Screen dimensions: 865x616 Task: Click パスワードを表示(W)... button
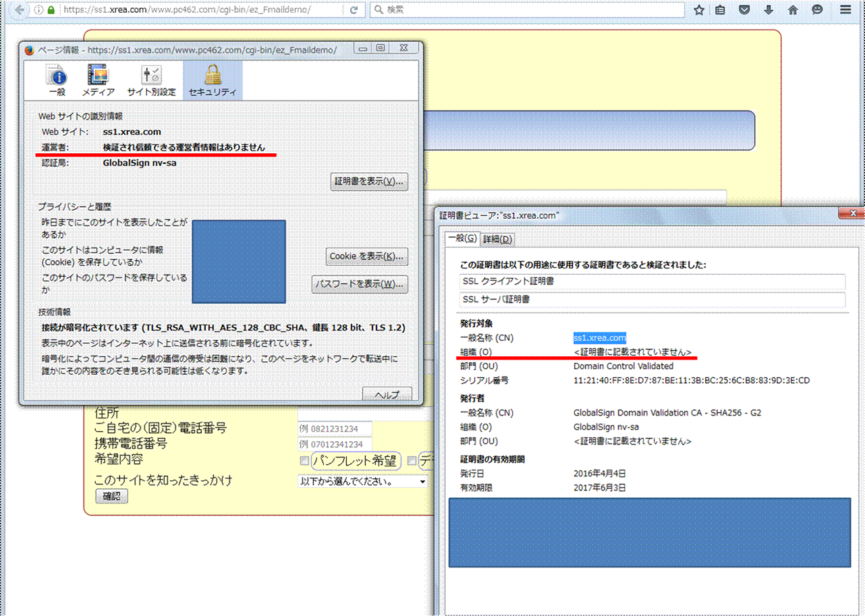(360, 284)
